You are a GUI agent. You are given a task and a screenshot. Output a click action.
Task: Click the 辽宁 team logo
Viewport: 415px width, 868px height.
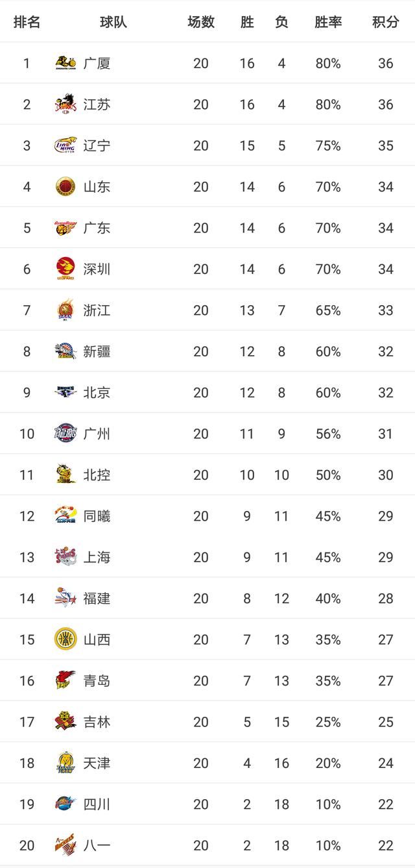(x=65, y=145)
